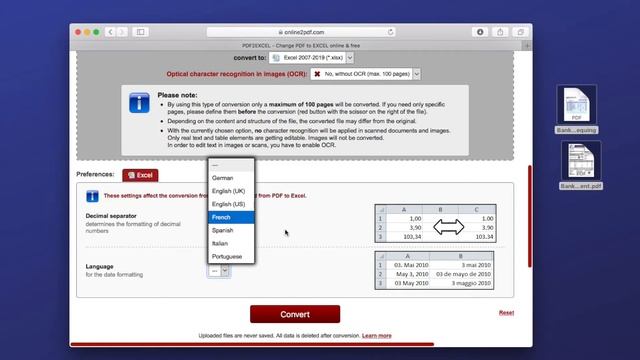Screen dimensions: 640x360
Task: Click the 'Please note:' heading
Action: tap(177, 95)
